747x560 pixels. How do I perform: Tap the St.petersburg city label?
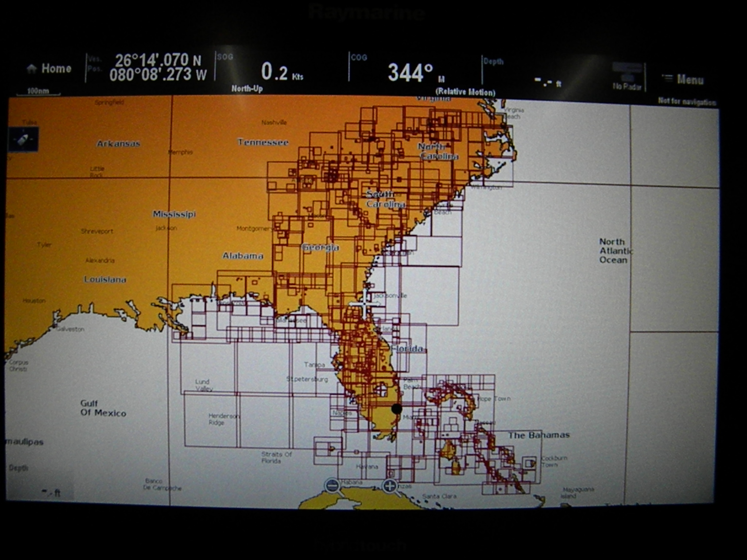click(x=307, y=379)
